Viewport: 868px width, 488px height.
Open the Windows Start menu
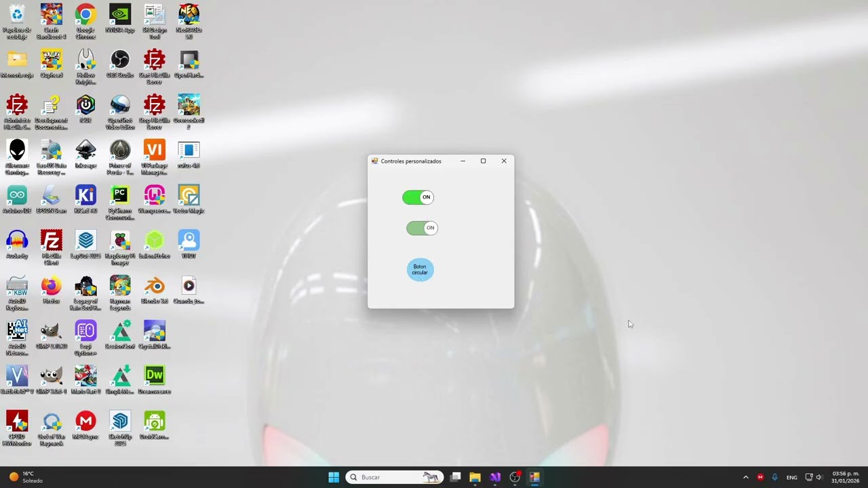[x=334, y=477]
